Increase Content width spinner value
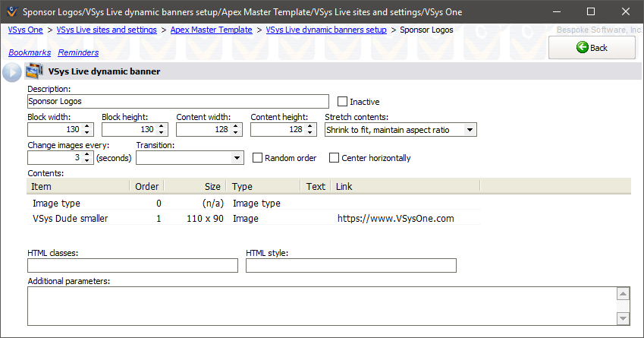 237,127
